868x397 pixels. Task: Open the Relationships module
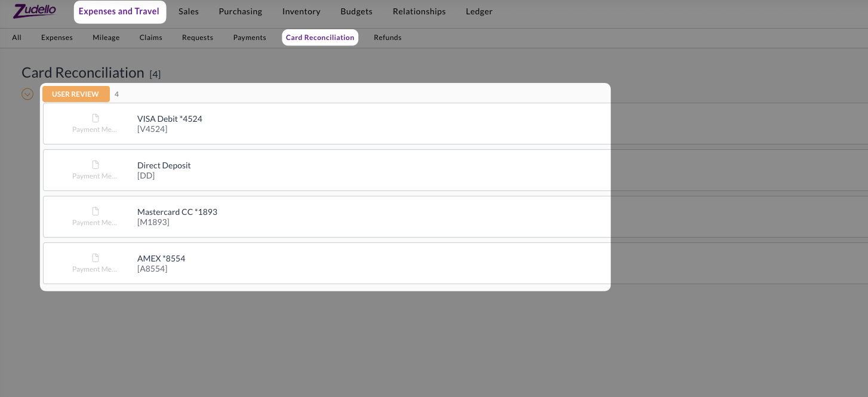(419, 11)
